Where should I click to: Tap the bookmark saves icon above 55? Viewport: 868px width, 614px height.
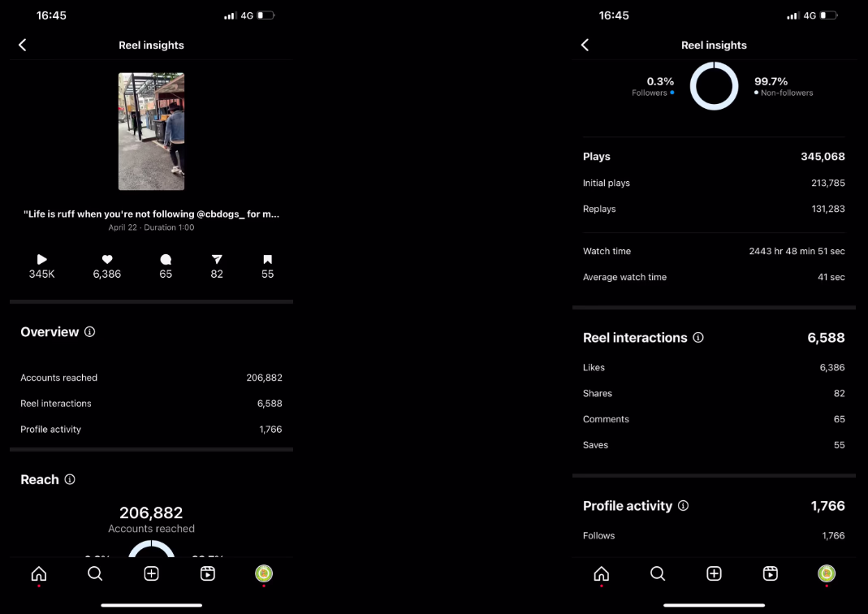coord(267,259)
